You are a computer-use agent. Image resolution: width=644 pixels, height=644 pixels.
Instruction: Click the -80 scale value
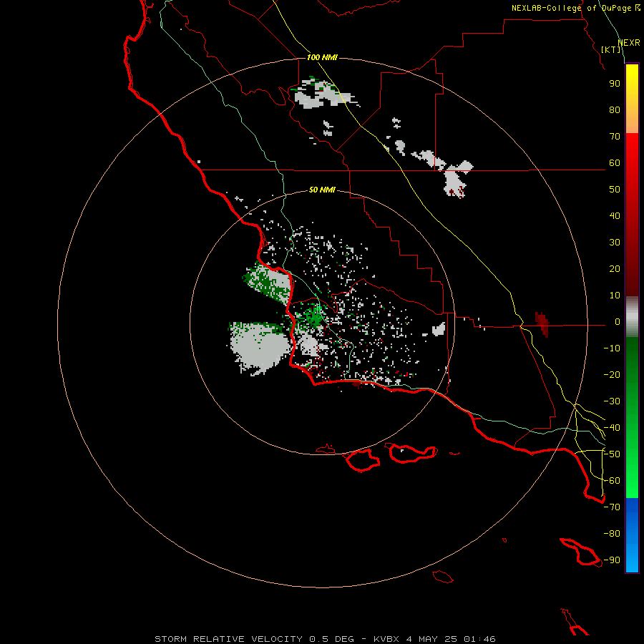click(x=612, y=534)
